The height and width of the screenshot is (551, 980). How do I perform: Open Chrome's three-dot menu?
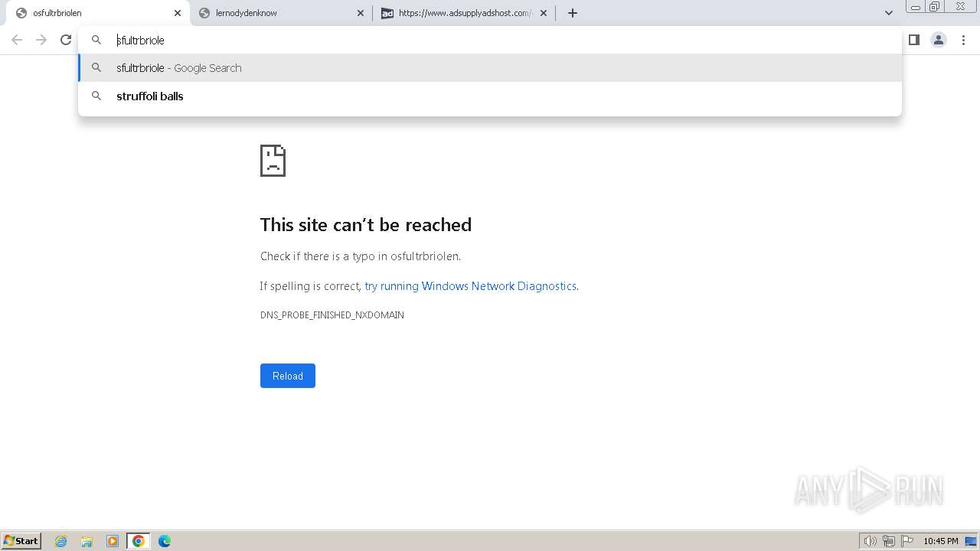(x=963, y=40)
